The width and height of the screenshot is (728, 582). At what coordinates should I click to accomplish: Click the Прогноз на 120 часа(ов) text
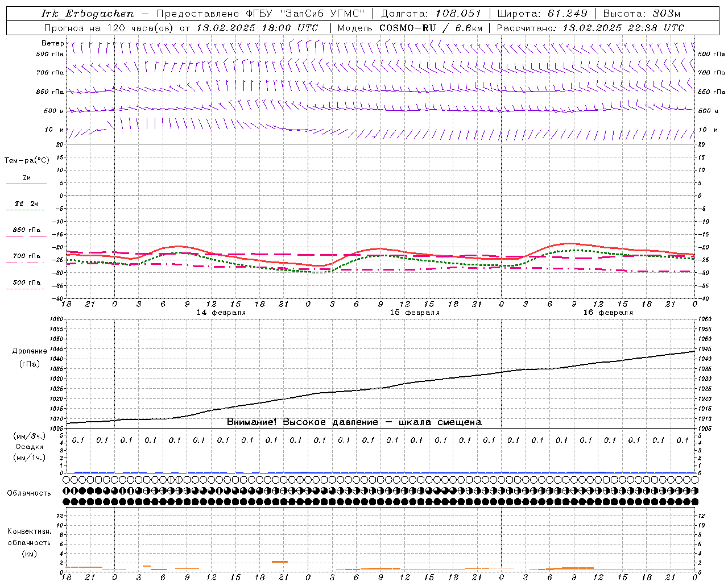[110, 28]
